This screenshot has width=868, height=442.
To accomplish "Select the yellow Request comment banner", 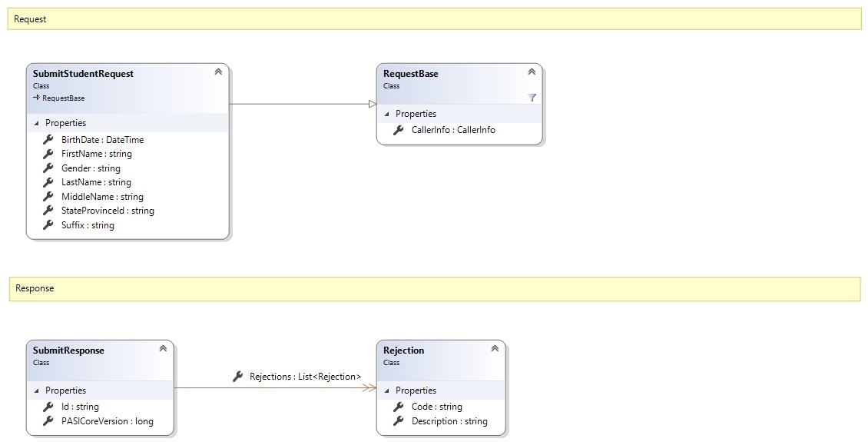I will click(434, 19).
